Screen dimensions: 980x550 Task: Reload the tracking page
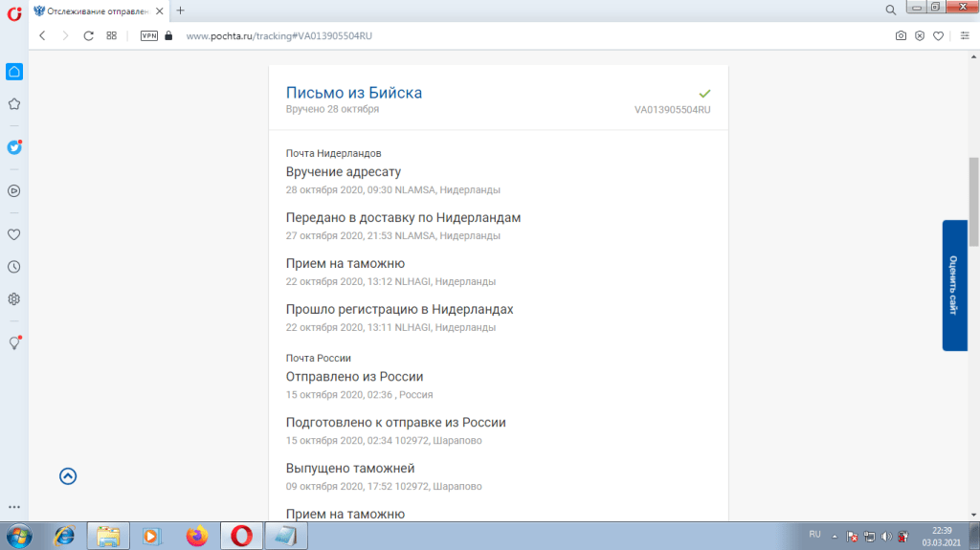point(88,35)
